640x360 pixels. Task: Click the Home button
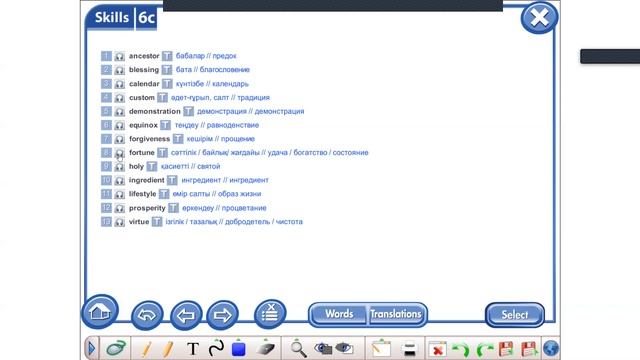coord(100,312)
